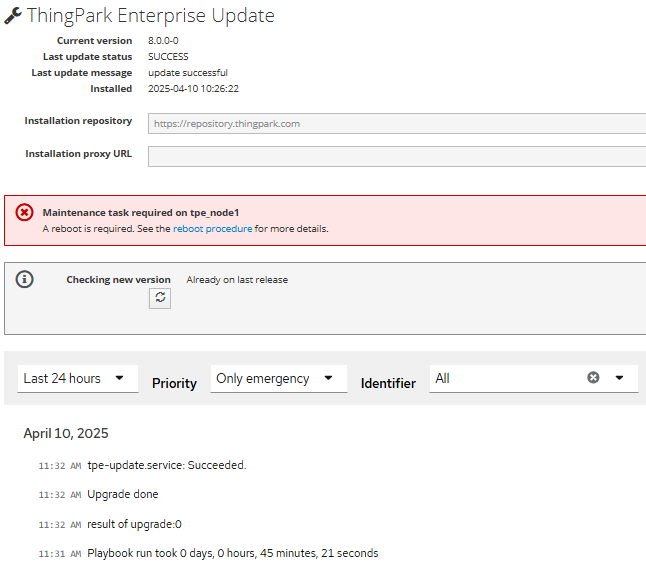The image size is (646, 565).
Task: Open the Last 24 hours time range dropdown
Action: point(78,378)
